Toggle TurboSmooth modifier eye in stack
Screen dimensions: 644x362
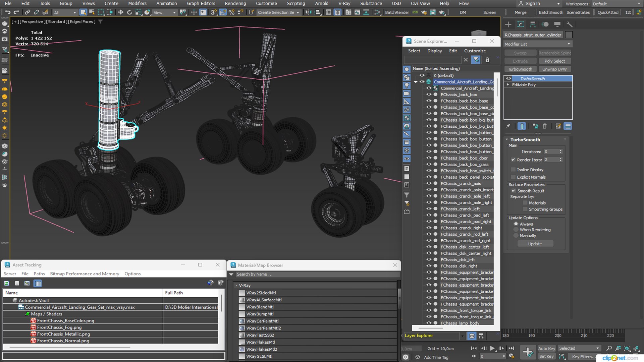click(x=508, y=78)
